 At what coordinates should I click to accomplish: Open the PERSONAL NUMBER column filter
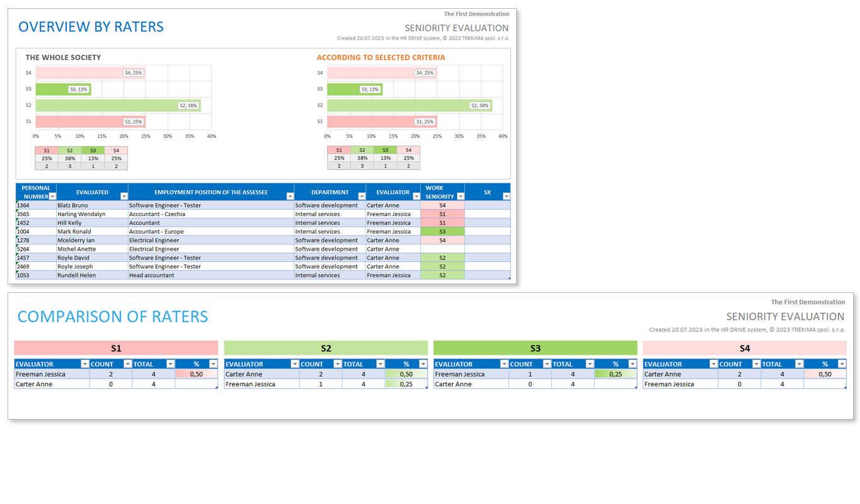tap(52, 197)
